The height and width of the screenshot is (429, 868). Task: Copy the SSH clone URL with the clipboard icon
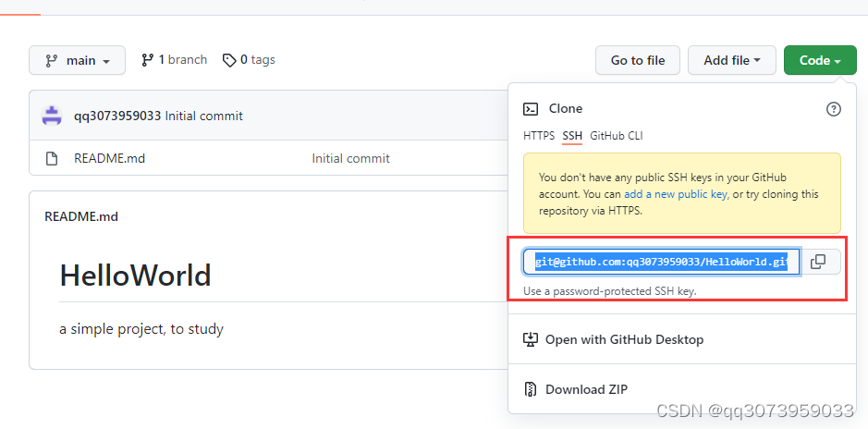tap(818, 262)
